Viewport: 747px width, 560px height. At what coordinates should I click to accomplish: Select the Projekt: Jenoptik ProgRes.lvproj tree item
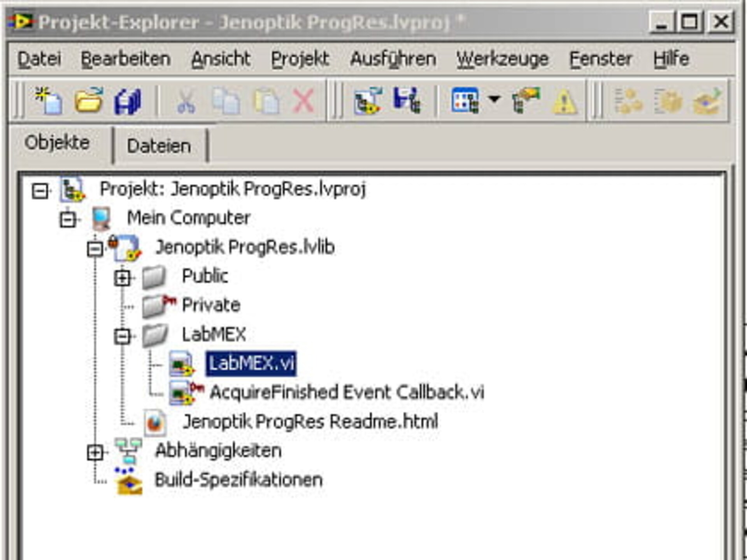pyautogui.click(x=233, y=189)
